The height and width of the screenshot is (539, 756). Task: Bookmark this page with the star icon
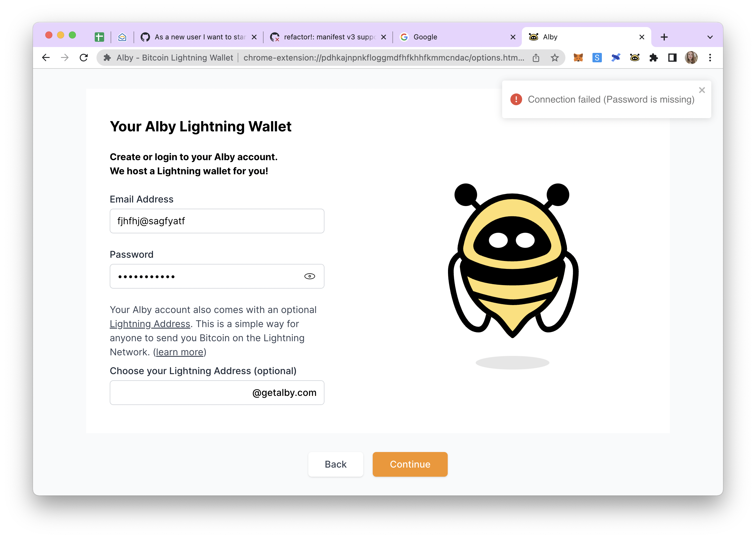coord(554,58)
